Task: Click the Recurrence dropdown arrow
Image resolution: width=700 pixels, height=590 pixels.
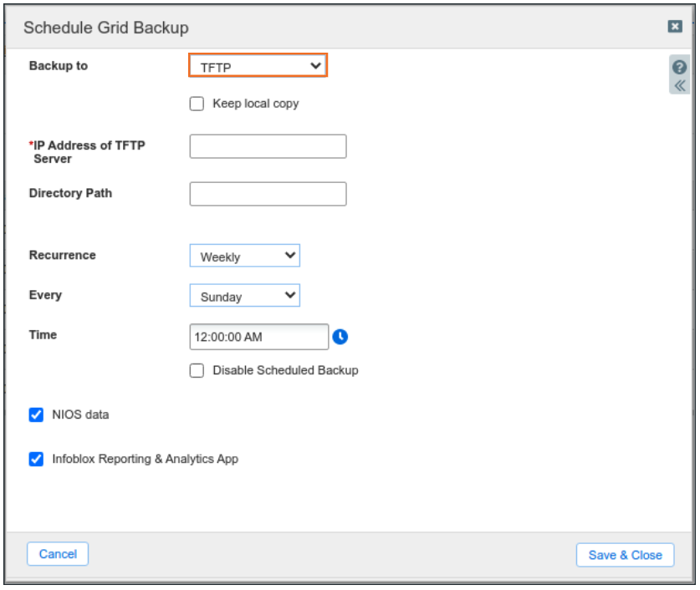Action: point(290,255)
